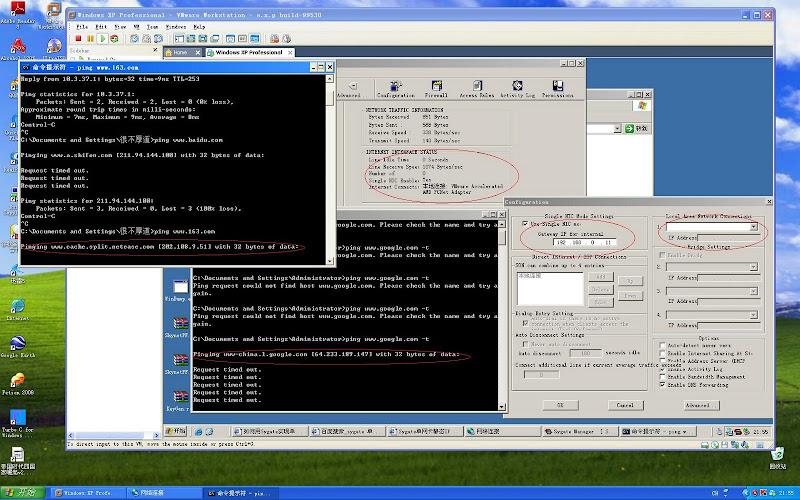Open the Permissions icon in Sygate Manager
Screen dimensions: 800x500
(x=558, y=89)
